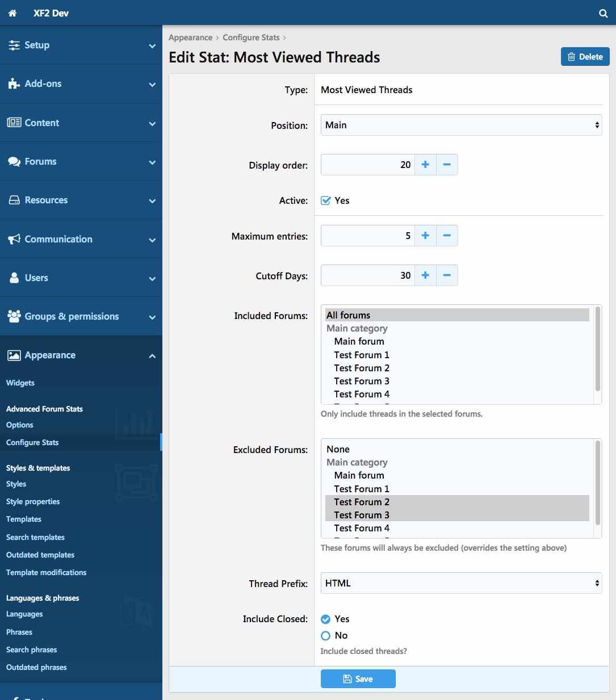The width and height of the screenshot is (616, 700).
Task: Expand the Setup section chevron
Action: point(152,46)
